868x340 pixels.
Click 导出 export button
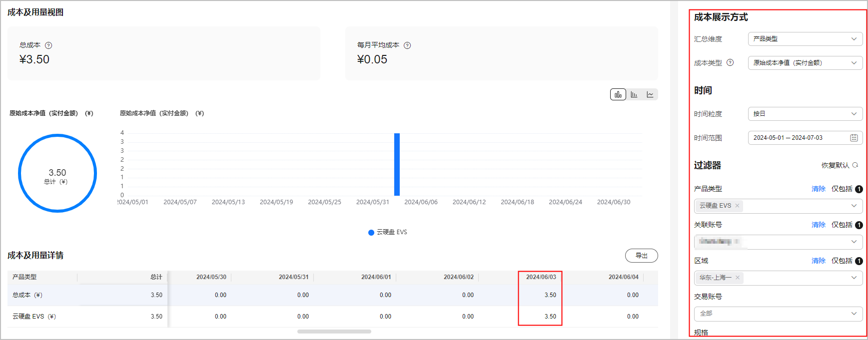(641, 256)
